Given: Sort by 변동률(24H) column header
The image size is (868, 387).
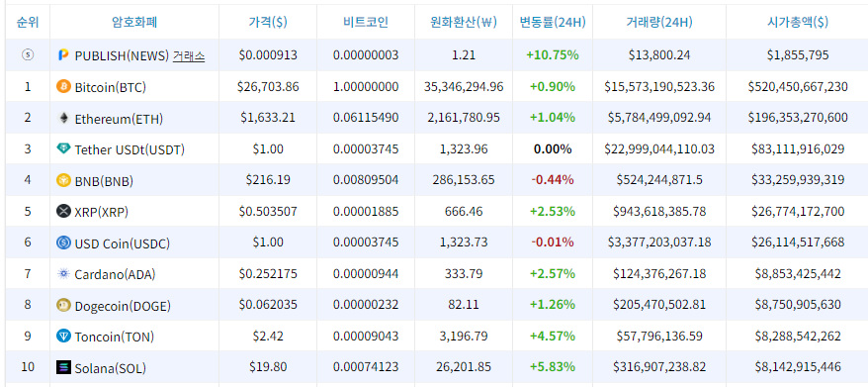Looking at the screenshot, I should click(x=553, y=22).
